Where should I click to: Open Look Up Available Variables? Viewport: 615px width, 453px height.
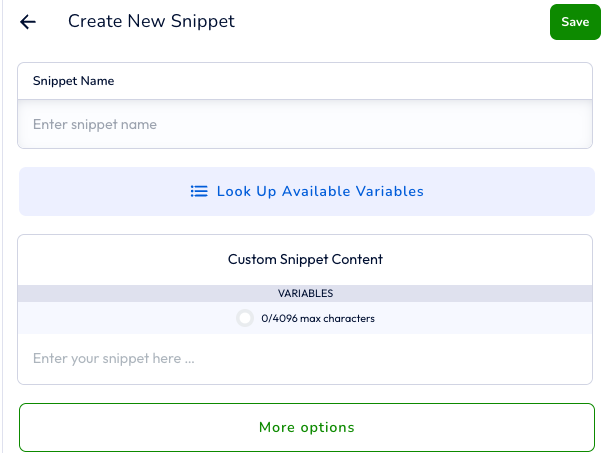click(307, 191)
